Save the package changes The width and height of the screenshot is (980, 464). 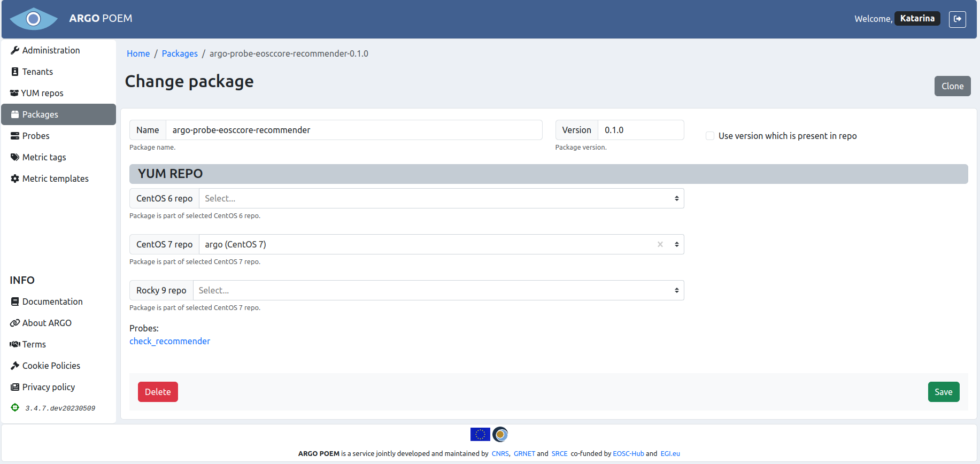[x=943, y=392]
